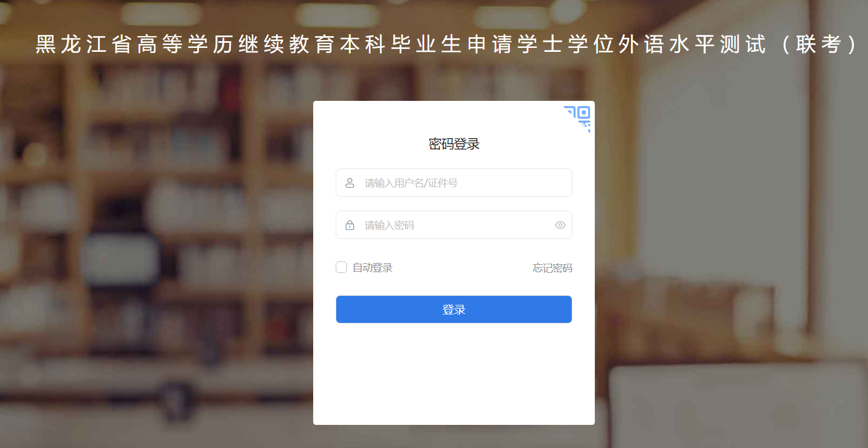Click the 请输入密码 placeholder text
The height and width of the screenshot is (448, 868).
click(389, 225)
